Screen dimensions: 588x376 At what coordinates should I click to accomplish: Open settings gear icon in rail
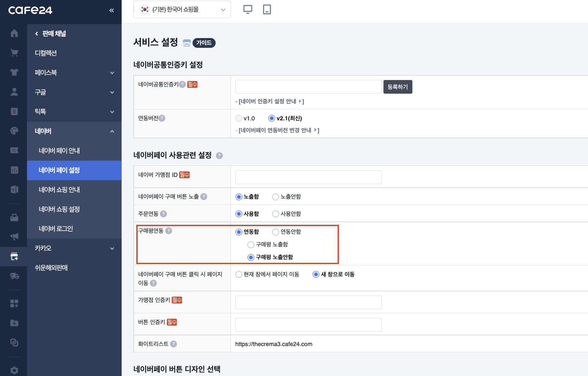[14, 370]
